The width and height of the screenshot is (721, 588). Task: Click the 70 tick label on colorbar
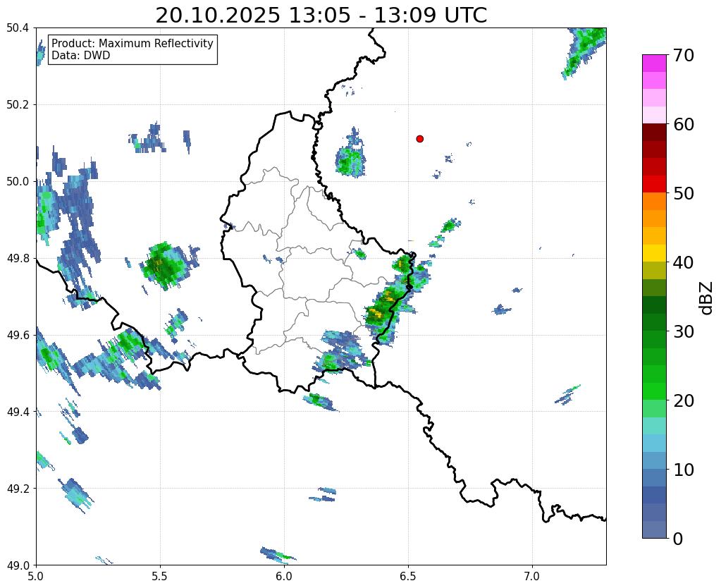click(682, 55)
